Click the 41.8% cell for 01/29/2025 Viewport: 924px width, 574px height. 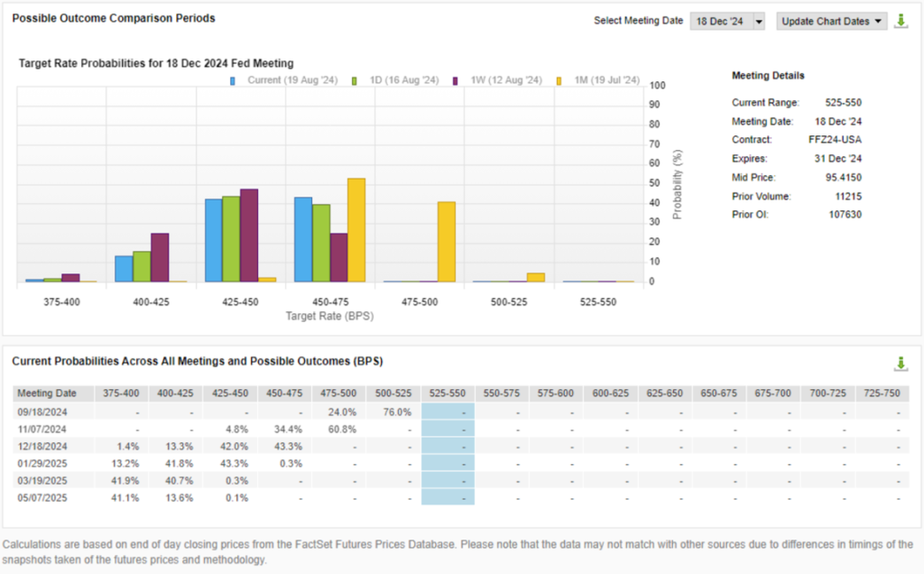click(x=180, y=463)
